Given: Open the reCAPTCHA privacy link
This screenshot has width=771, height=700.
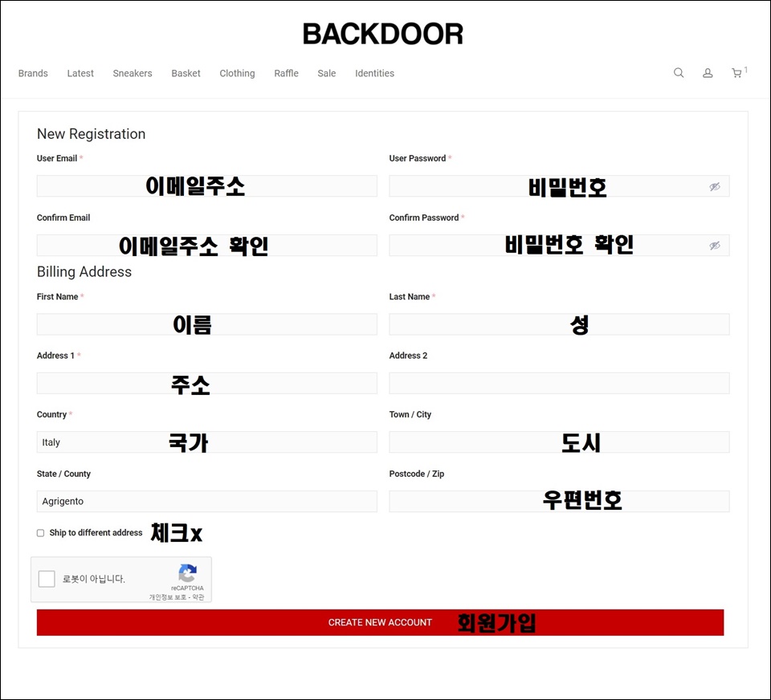Looking at the screenshot, I should (168, 596).
